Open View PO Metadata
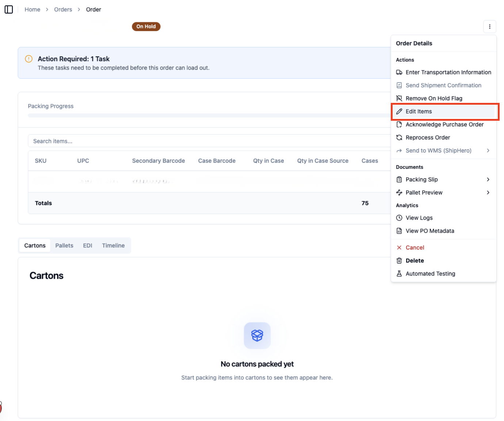This screenshot has height=421, width=504. click(x=443, y=231)
